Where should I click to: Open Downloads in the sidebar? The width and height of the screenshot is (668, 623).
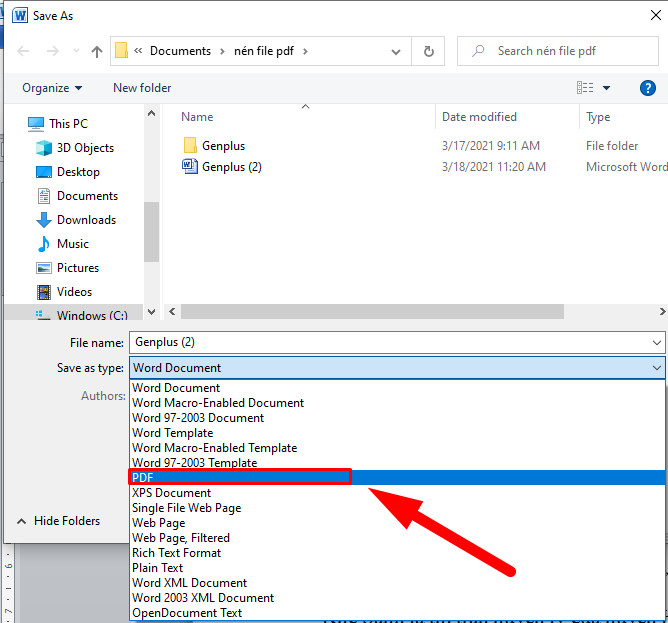[86, 220]
